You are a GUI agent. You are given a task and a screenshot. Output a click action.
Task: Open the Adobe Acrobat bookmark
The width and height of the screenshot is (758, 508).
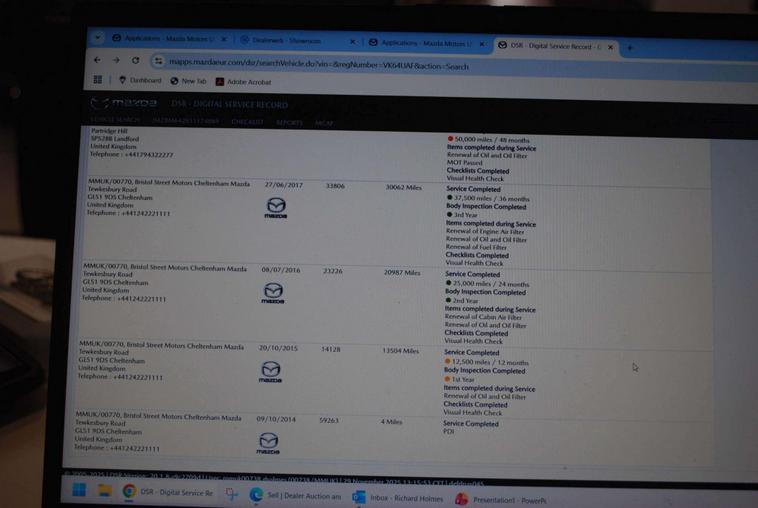pyautogui.click(x=248, y=81)
